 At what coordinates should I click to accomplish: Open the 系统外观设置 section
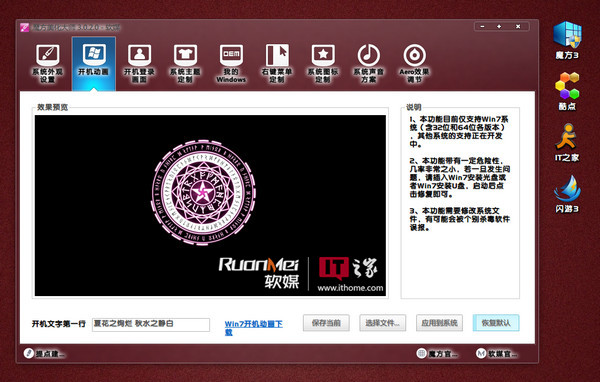(x=47, y=64)
